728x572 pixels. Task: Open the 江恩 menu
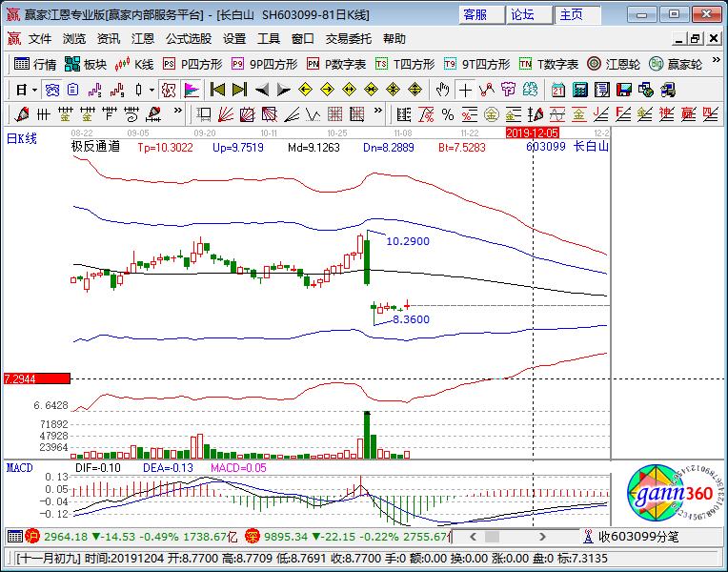pyautogui.click(x=142, y=39)
